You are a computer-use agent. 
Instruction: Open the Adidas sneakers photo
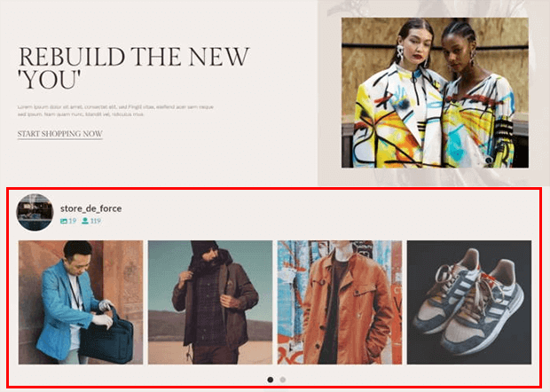point(469,302)
